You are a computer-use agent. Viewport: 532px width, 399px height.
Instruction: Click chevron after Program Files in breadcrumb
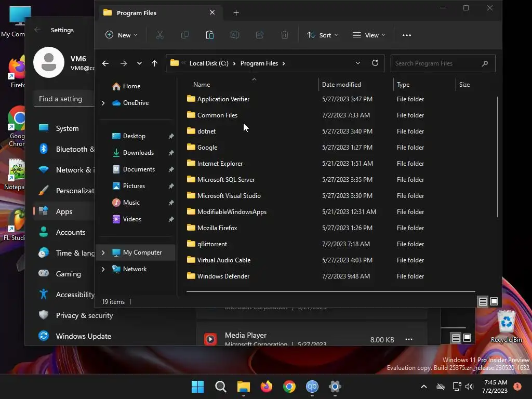284,63
